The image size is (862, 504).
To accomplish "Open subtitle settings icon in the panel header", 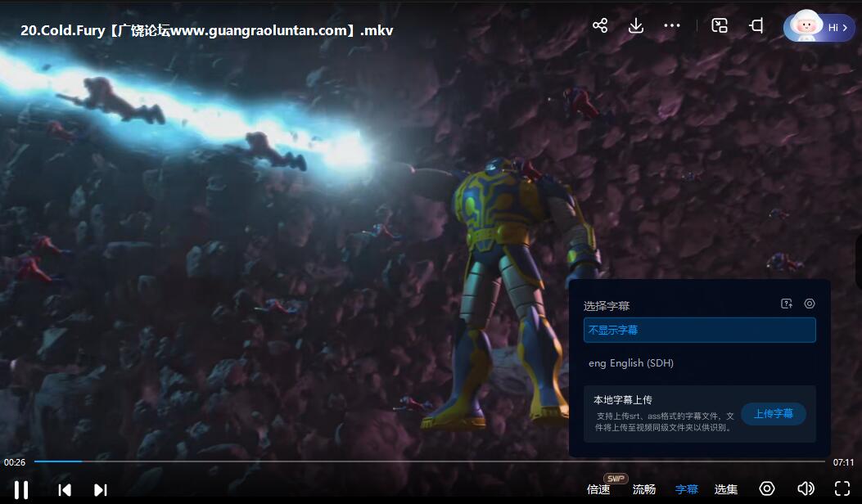I will 810,304.
